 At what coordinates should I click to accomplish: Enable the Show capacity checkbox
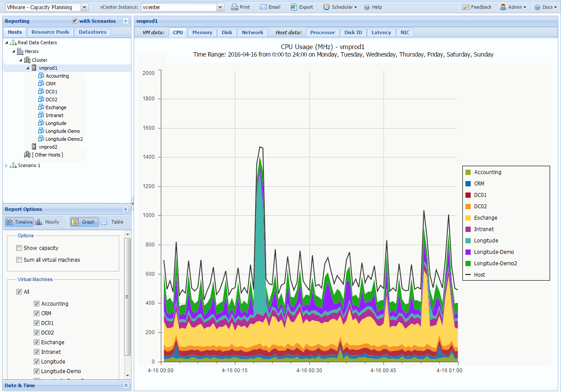pyautogui.click(x=19, y=248)
